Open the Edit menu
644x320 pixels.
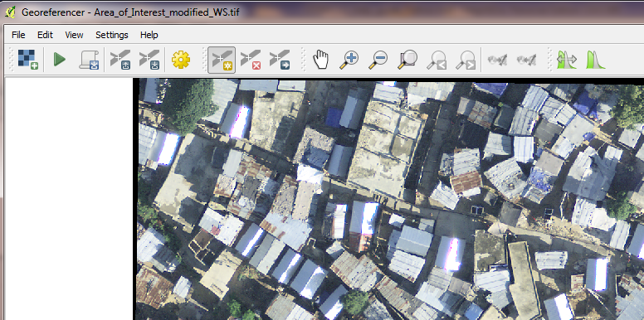pos(45,35)
